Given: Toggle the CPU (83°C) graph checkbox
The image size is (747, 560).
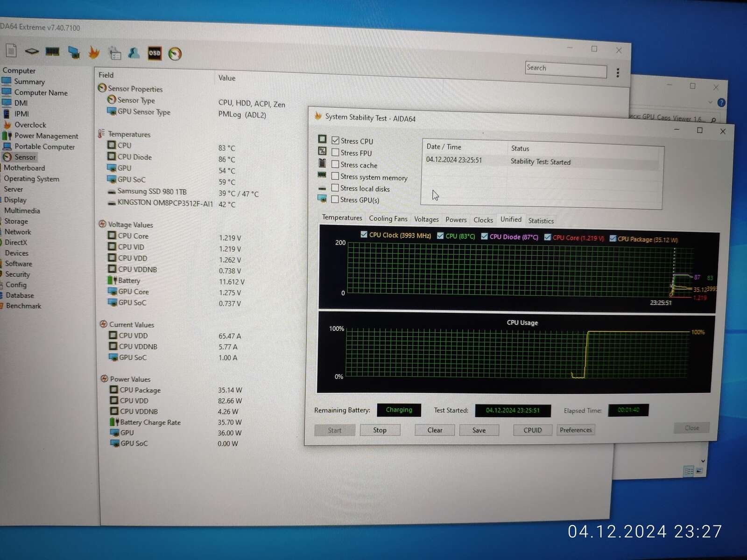Looking at the screenshot, I should coord(440,235).
